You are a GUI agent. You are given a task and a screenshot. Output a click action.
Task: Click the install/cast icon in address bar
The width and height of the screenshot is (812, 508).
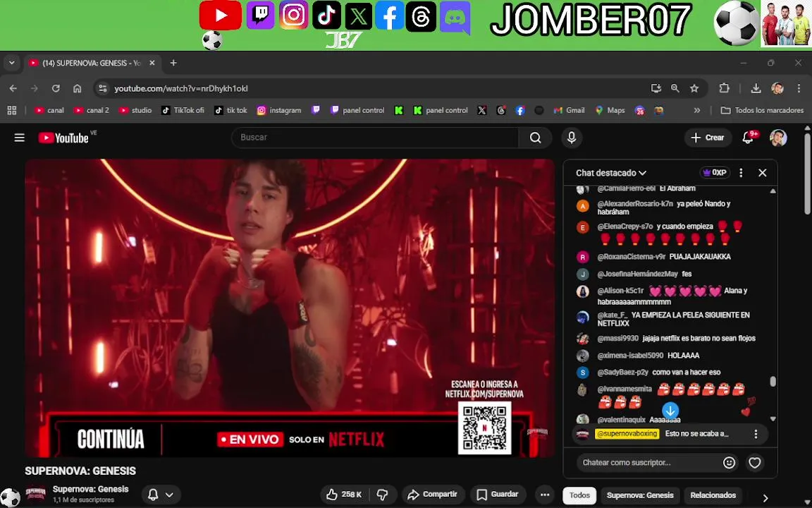point(656,89)
